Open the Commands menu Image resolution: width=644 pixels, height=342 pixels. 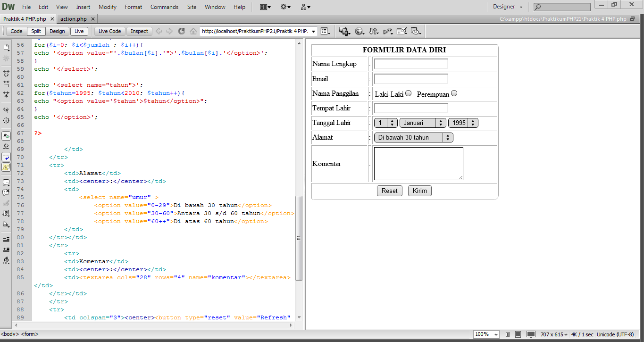[x=164, y=7]
